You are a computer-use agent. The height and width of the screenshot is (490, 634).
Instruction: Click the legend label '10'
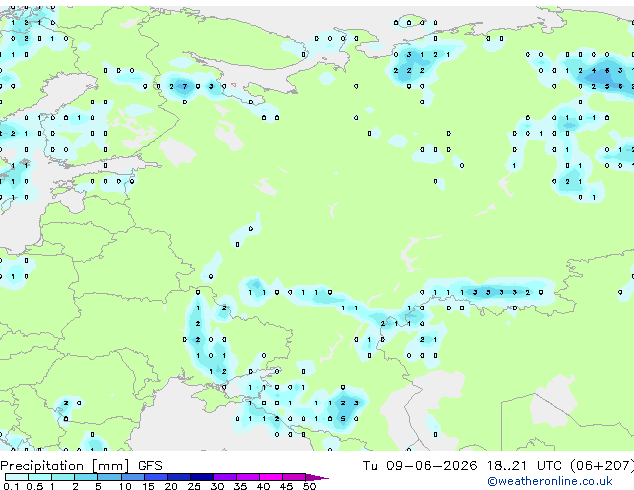[x=125, y=486]
